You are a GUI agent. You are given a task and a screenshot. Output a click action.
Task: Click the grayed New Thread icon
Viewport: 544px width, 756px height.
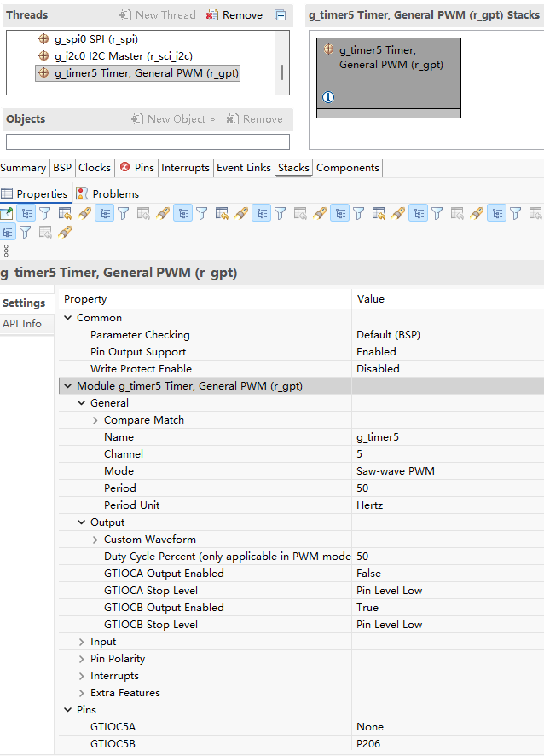124,15
